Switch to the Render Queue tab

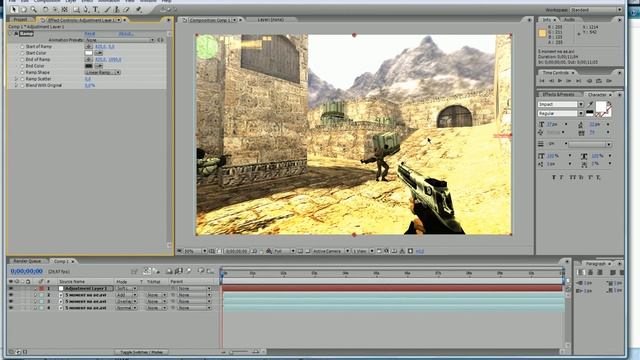[x=27, y=261]
